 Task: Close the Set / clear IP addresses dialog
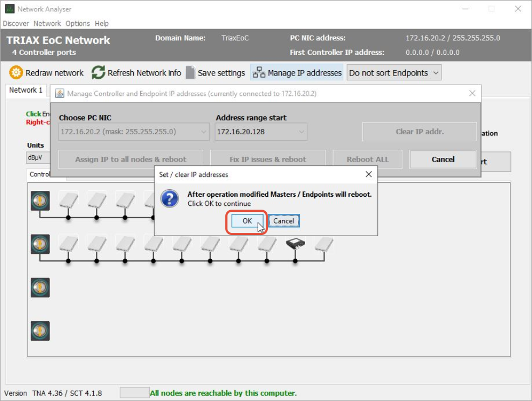coord(369,175)
